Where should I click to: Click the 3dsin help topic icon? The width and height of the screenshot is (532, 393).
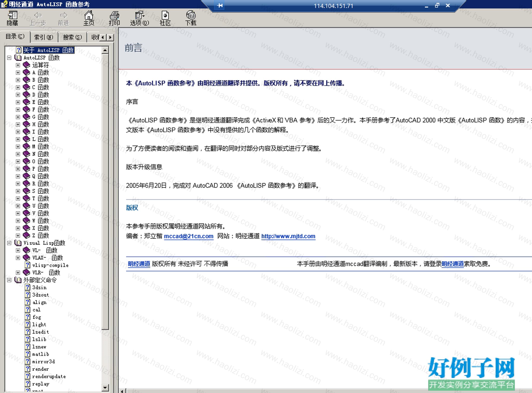(28, 287)
